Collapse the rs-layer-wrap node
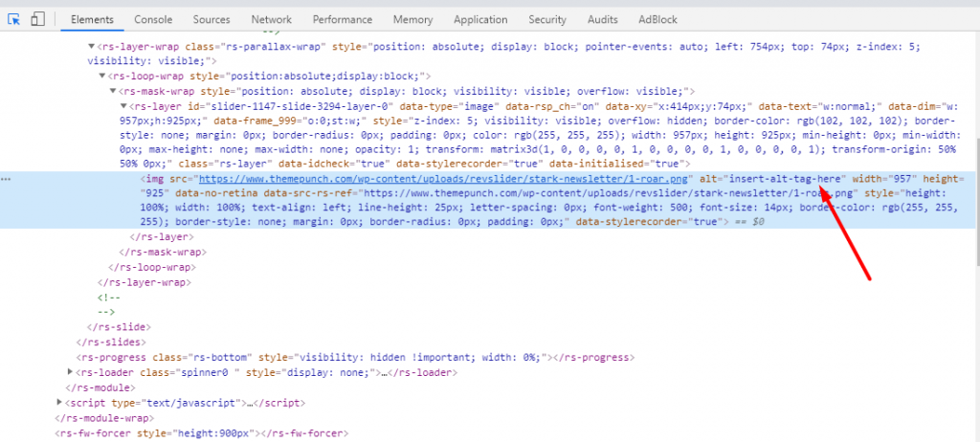Image resolution: width=980 pixels, height=442 pixels. [x=91, y=46]
